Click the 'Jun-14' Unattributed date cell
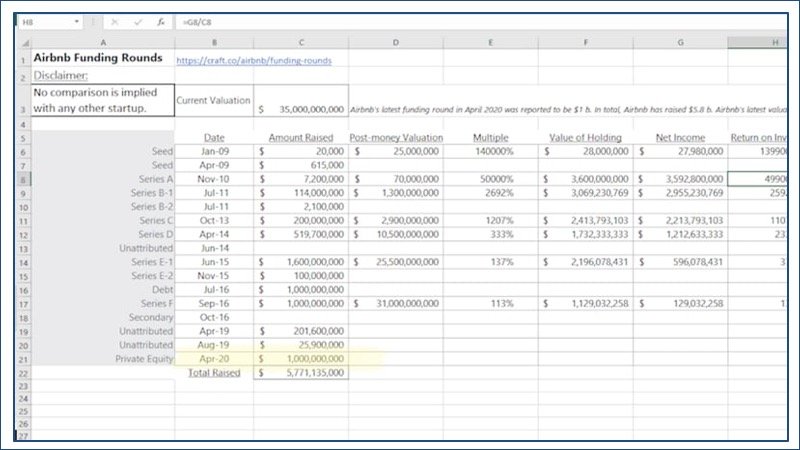Image resolution: width=800 pixels, height=450 pixels. tap(214, 248)
